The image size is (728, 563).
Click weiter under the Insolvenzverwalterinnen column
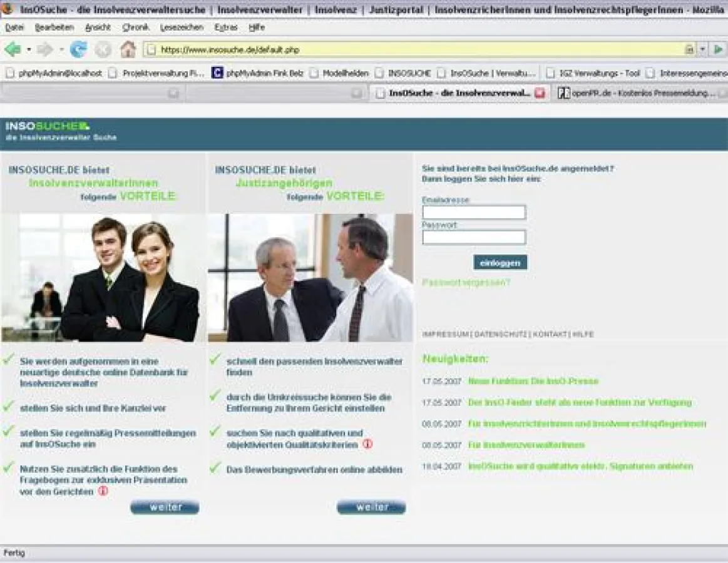pyautogui.click(x=164, y=507)
